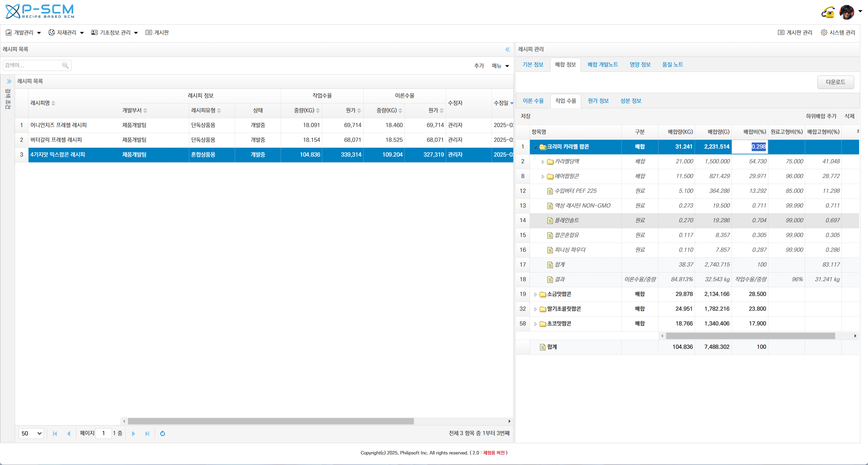Switch to the 기본 정보 tab
Image resolution: width=868 pixels, height=465 pixels.
pos(533,64)
